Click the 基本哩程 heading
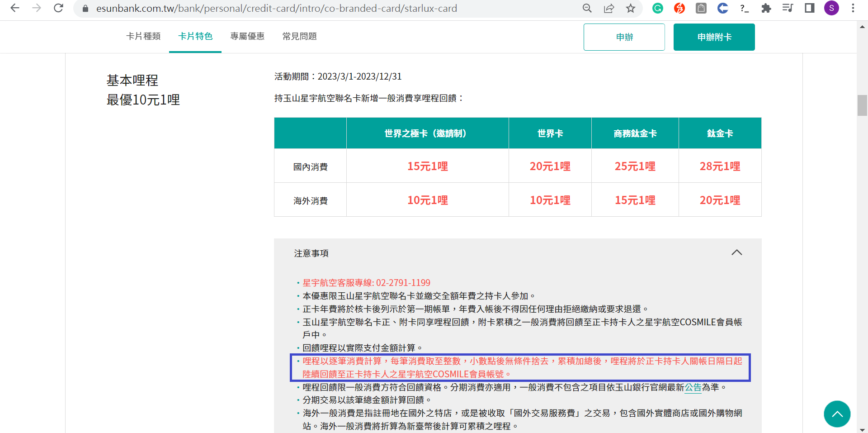This screenshot has width=868, height=433. click(x=132, y=80)
